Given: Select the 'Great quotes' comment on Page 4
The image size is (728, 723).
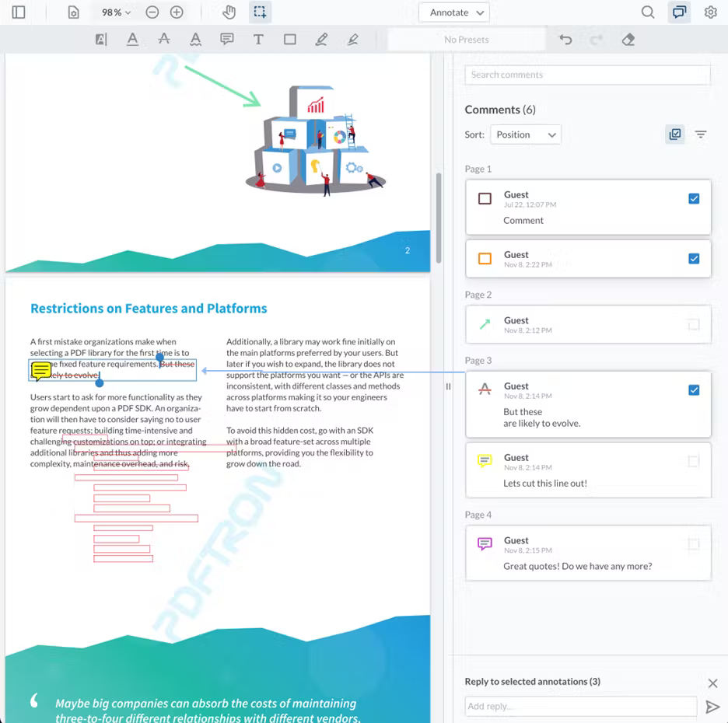Looking at the screenshot, I should [588, 553].
